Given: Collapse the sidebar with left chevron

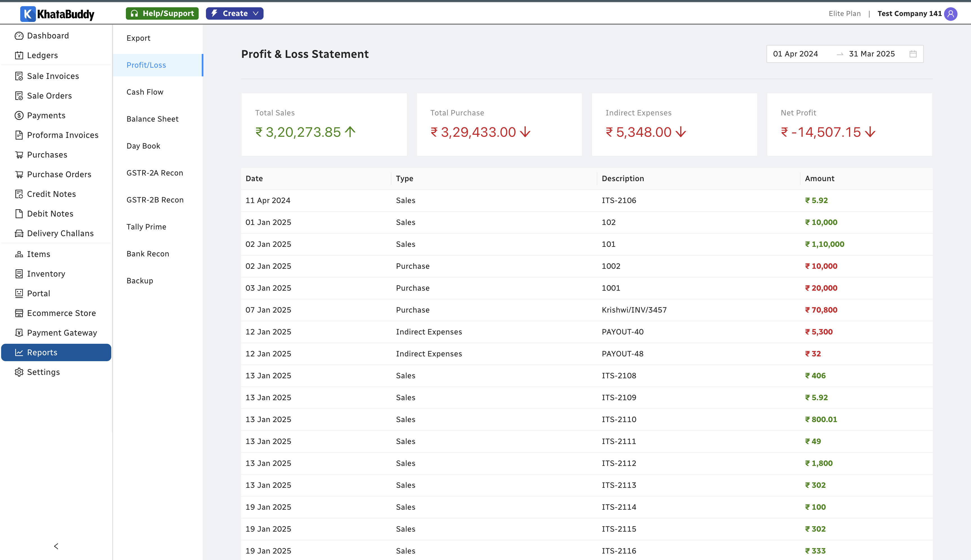Looking at the screenshot, I should (x=56, y=546).
